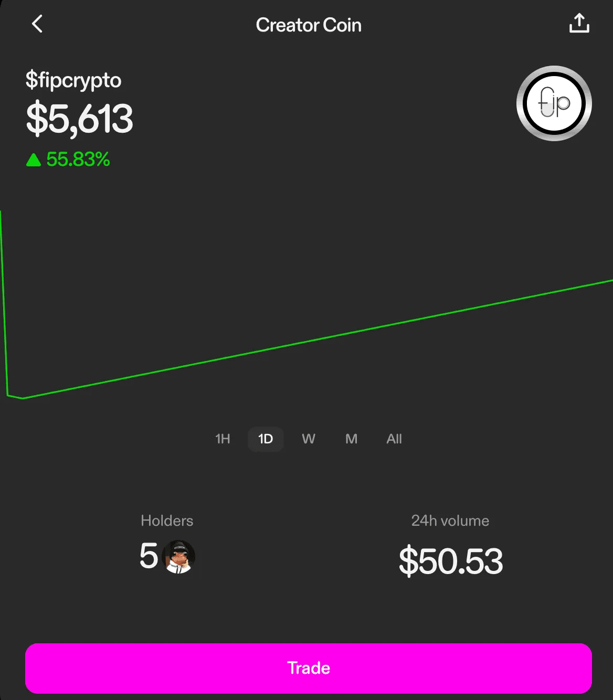Open the Holders label
This screenshot has height=700, width=613.
[167, 521]
